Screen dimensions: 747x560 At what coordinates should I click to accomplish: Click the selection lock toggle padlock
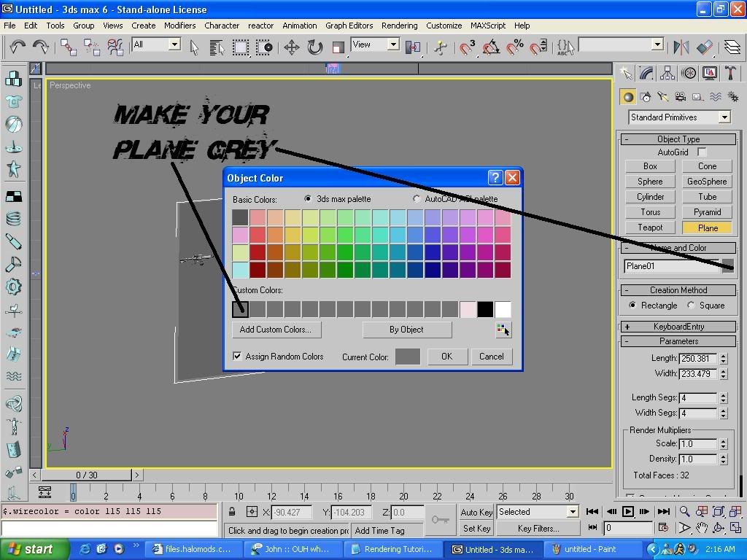pyautogui.click(x=232, y=512)
